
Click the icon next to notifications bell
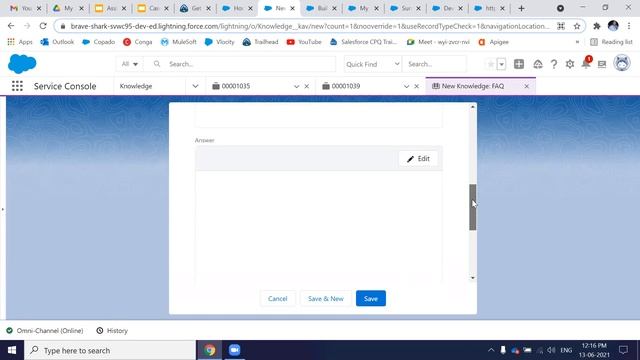pyautogui.click(x=602, y=64)
